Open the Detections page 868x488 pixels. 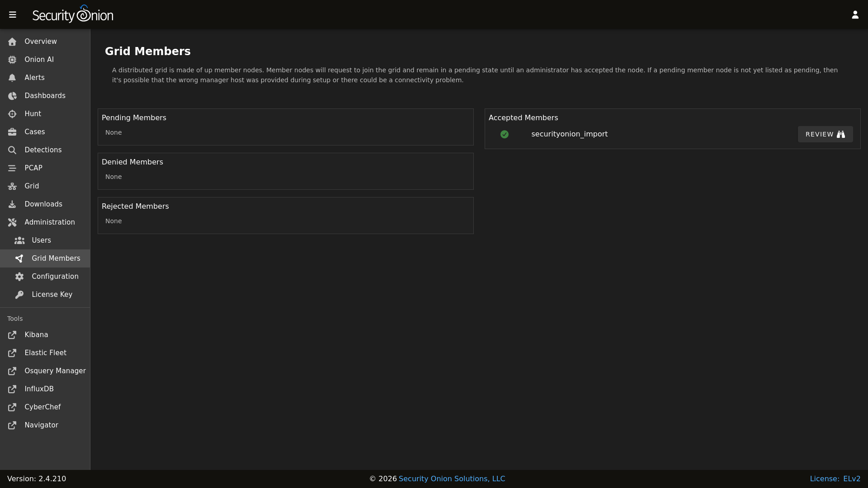43,150
